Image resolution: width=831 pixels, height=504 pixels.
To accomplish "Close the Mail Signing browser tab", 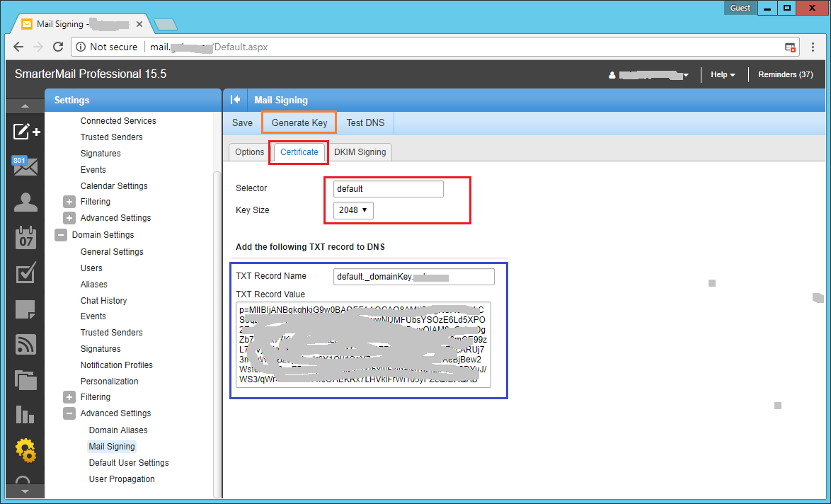I will click(x=139, y=24).
